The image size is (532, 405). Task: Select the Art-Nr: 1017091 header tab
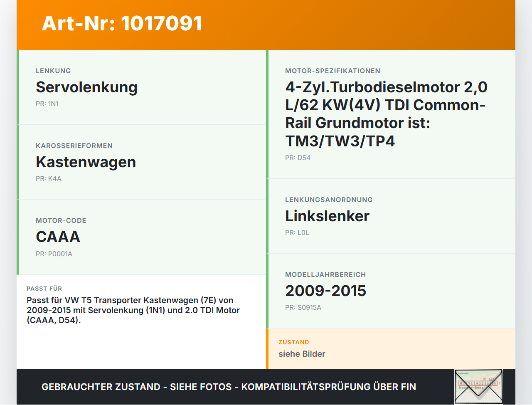pos(121,24)
